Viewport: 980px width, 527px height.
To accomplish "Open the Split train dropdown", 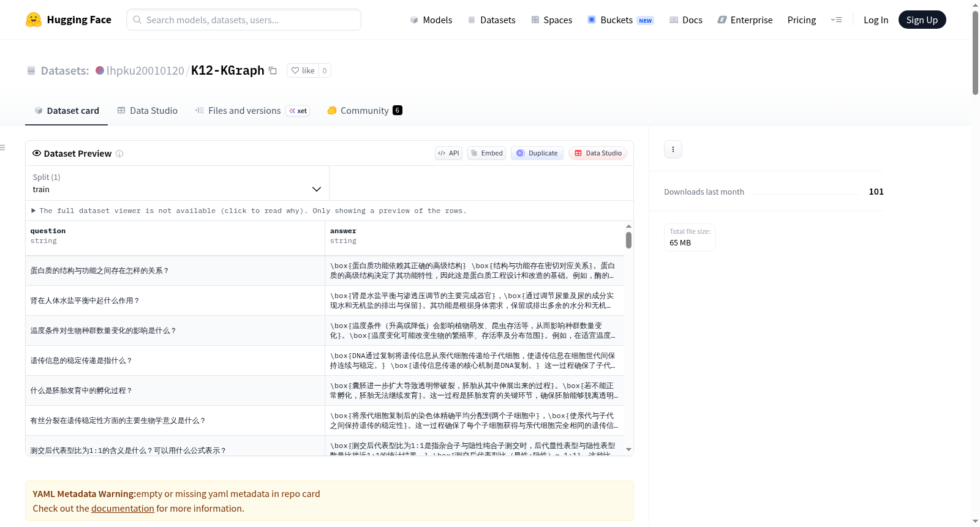I will tap(177, 183).
